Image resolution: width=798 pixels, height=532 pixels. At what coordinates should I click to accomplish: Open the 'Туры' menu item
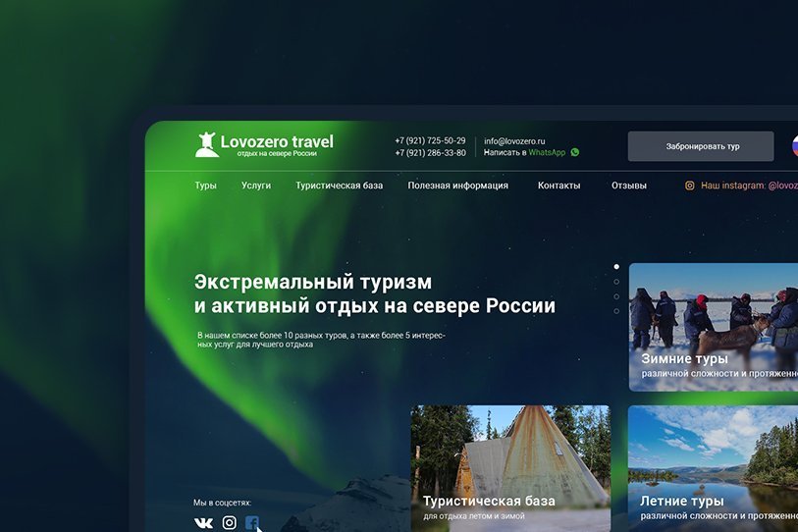pyautogui.click(x=205, y=186)
